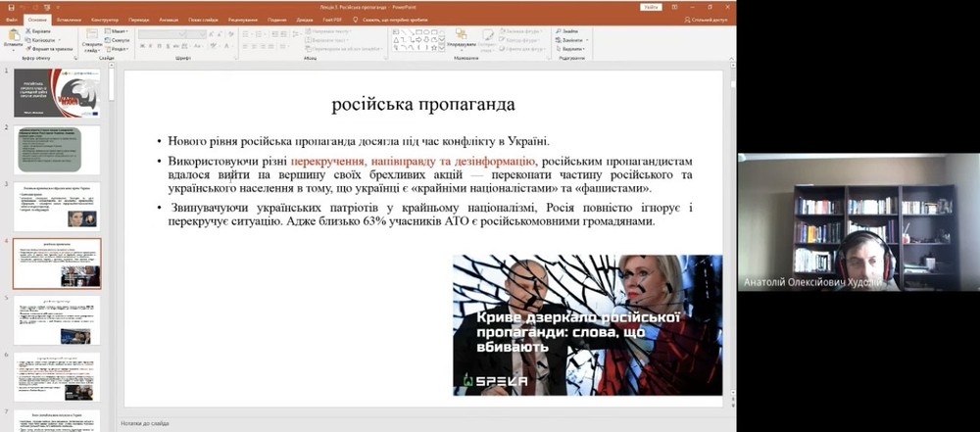The image size is (980, 432).
Task: Open bulleted list options
Action: pos(246,34)
